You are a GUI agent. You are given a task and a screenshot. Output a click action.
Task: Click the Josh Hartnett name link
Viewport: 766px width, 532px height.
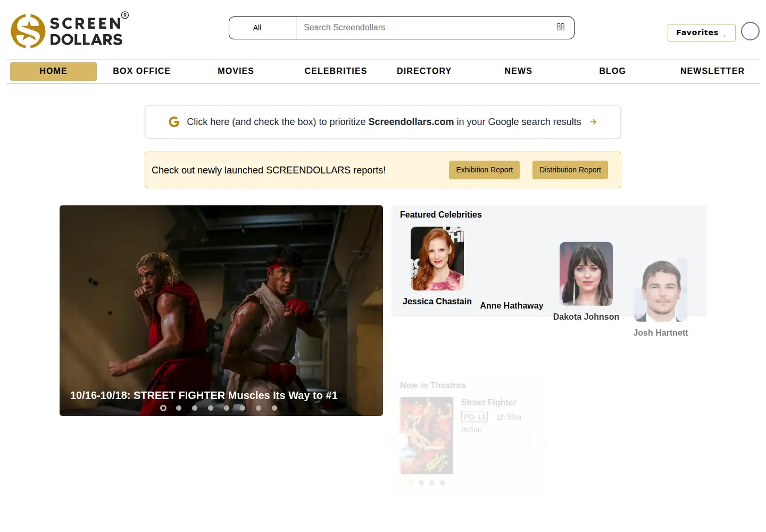click(x=661, y=332)
